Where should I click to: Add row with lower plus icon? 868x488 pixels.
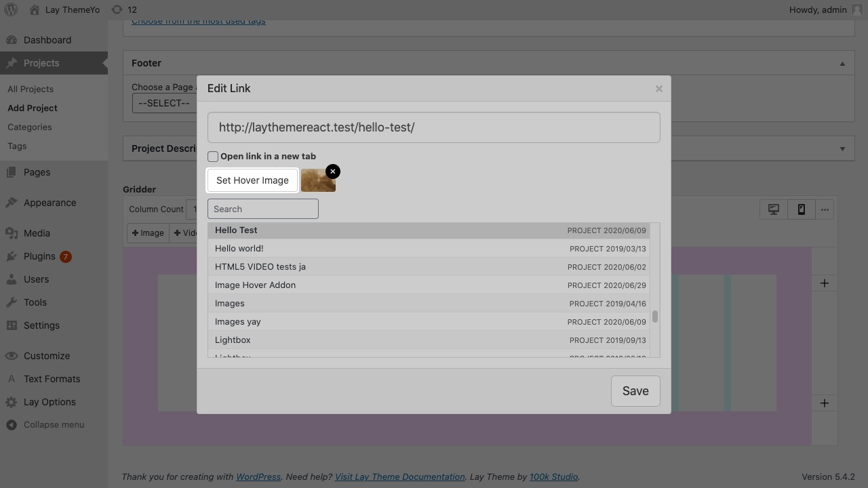[825, 403]
